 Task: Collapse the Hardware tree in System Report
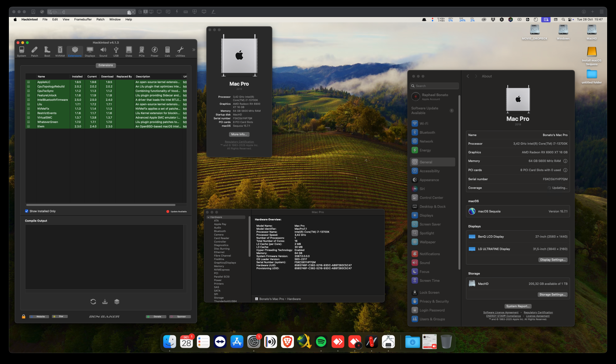[208, 217]
